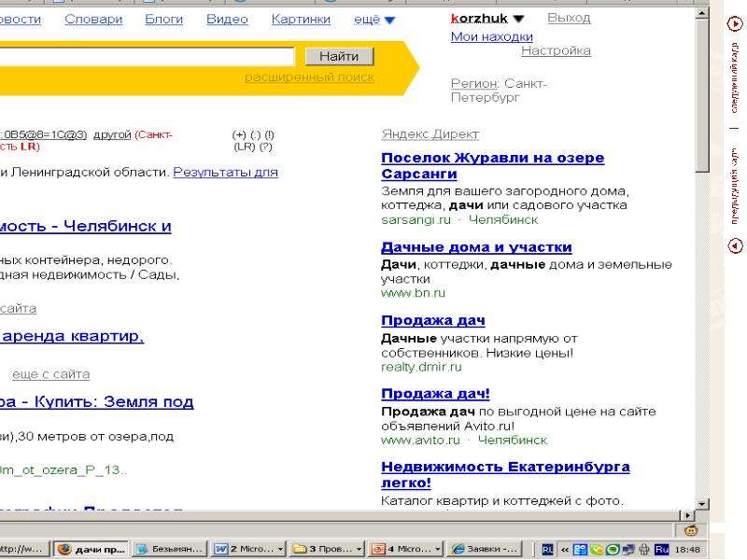Open the 'Мои находки' link

point(492,36)
